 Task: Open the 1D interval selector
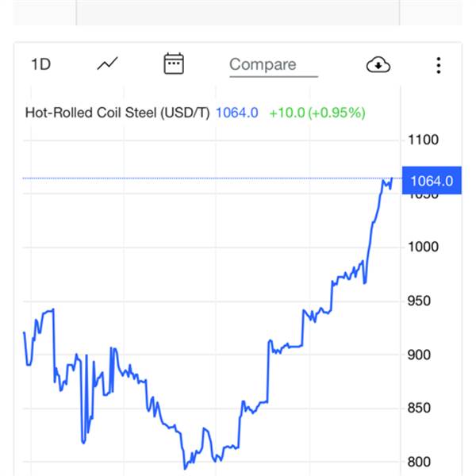41,64
